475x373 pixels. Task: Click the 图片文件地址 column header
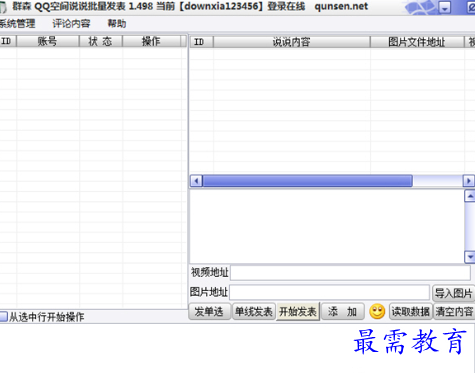417,42
